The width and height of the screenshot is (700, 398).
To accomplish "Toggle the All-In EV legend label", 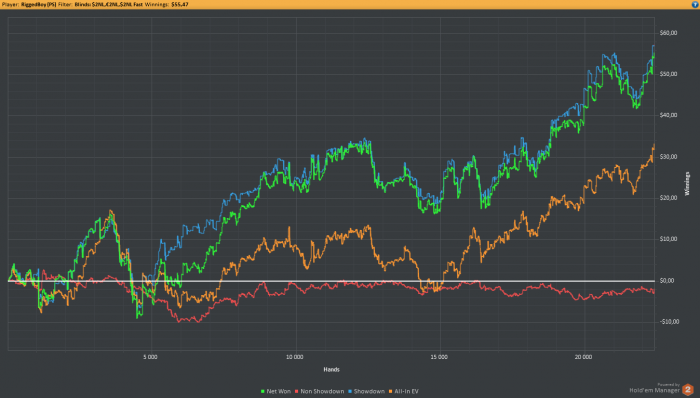I will [406, 391].
